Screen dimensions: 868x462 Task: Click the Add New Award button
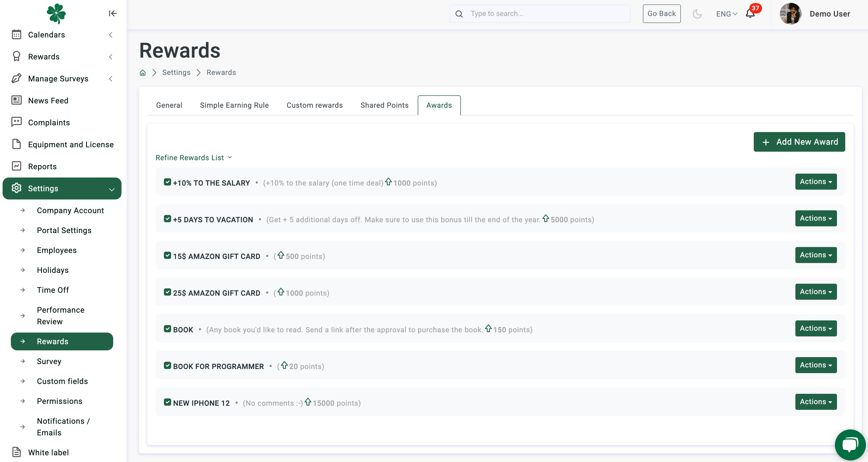tap(799, 142)
